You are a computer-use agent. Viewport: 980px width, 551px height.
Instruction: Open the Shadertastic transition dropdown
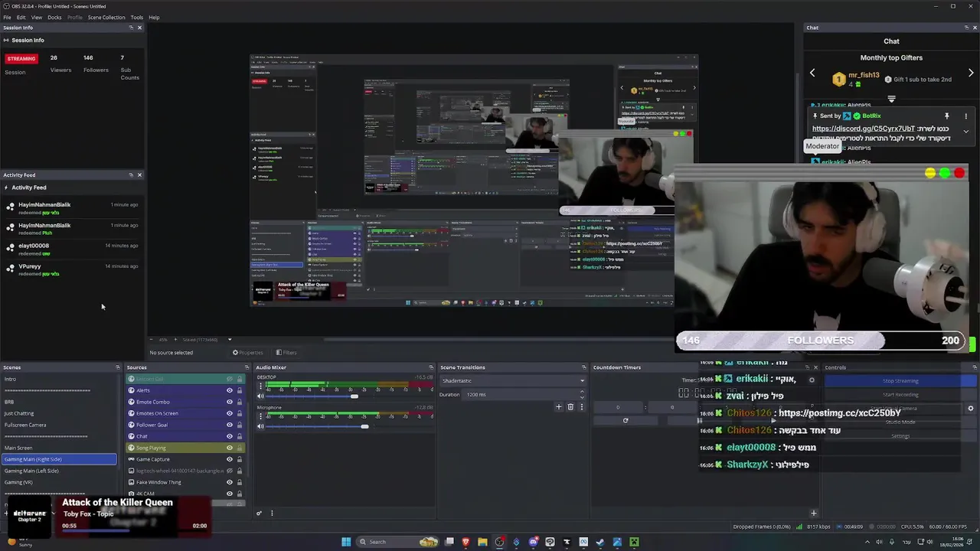[x=512, y=380]
